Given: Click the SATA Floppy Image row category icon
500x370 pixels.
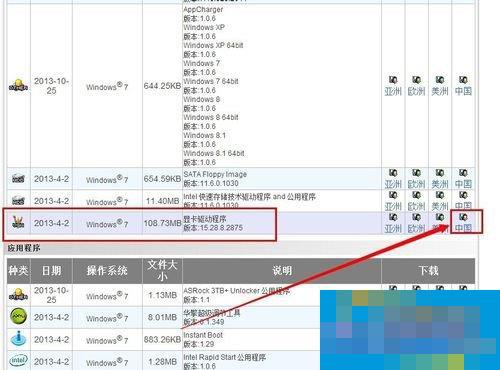Looking at the screenshot, I should pyautogui.click(x=18, y=179).
